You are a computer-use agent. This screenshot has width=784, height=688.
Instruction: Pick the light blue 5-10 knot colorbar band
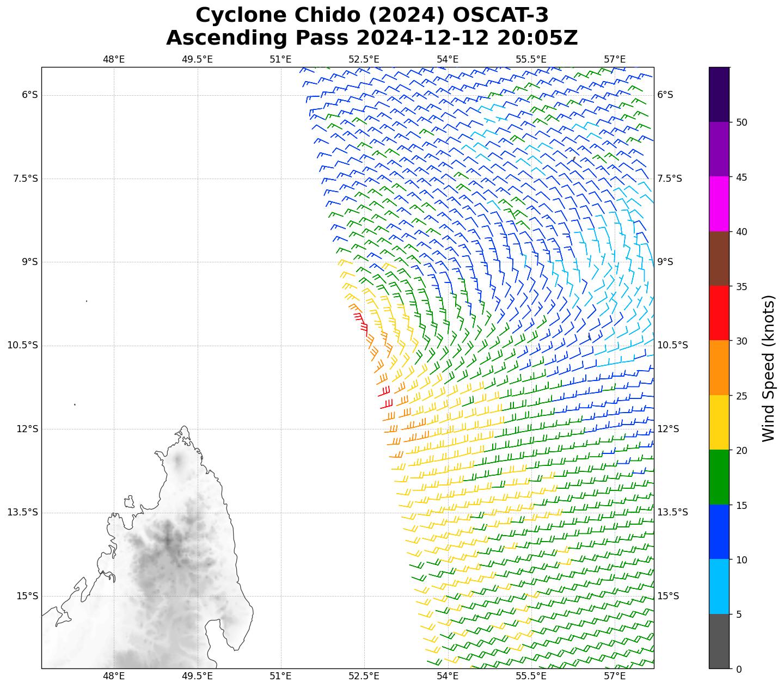pos(719,587)
